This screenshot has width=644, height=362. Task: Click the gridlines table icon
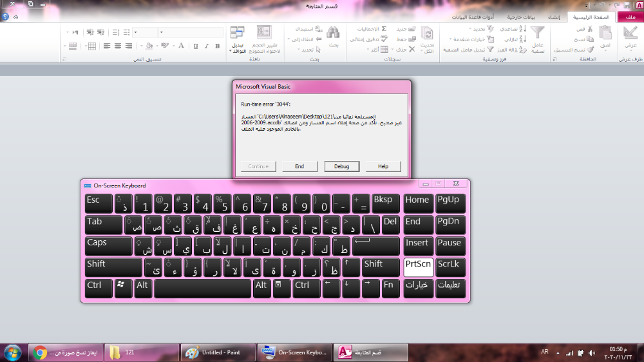coord(92,46)
